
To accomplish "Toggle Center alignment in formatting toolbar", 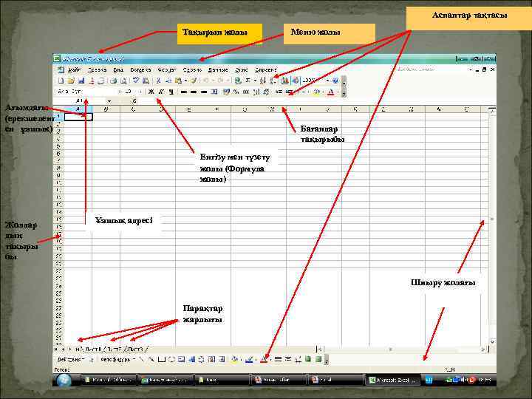I will point(194,92).
